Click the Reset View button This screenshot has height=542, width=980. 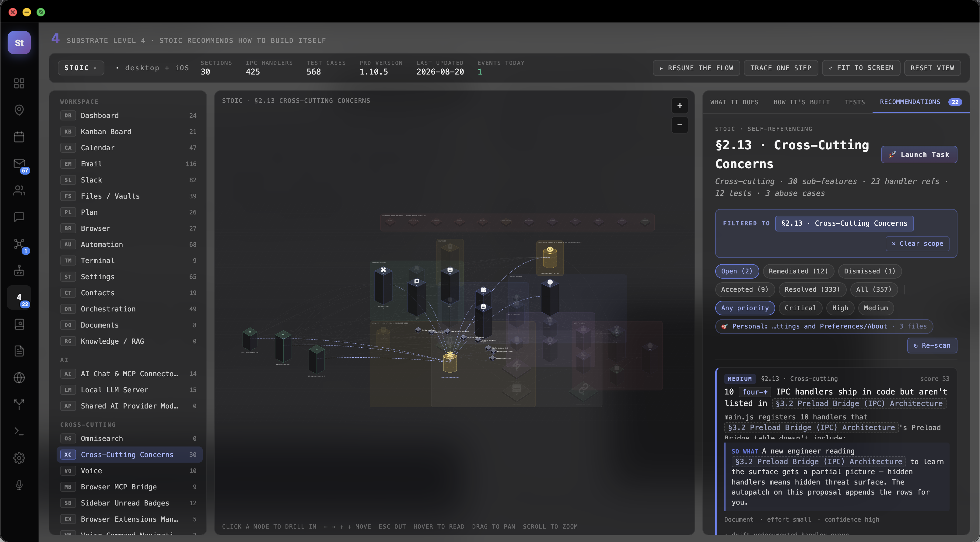(x=932, y=68)
